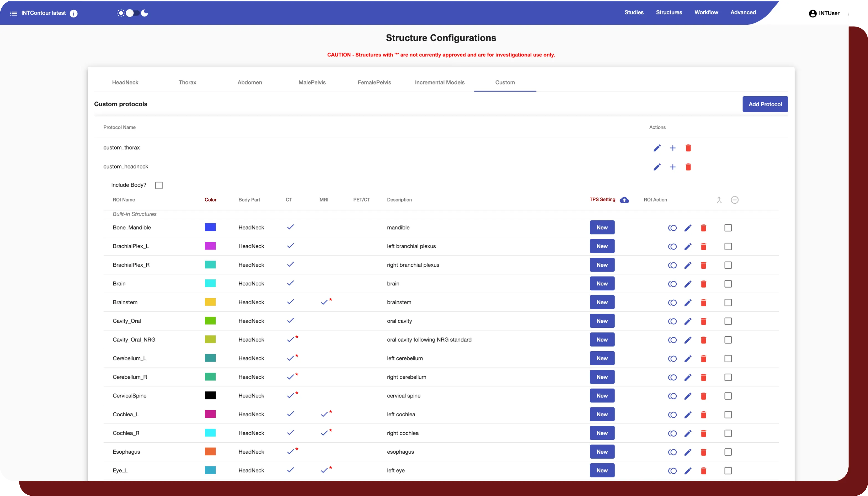Collapse the custom_headneck protocol row
868x496 pixels.
126,167
